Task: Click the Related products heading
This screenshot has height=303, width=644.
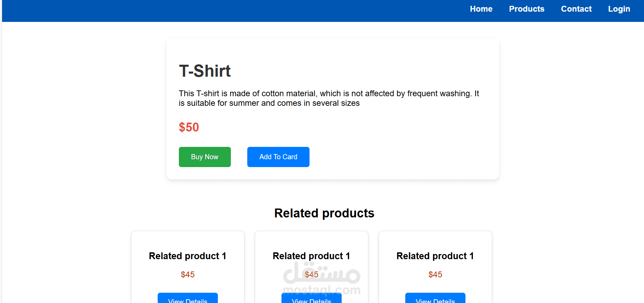Action: click(324, 213)
